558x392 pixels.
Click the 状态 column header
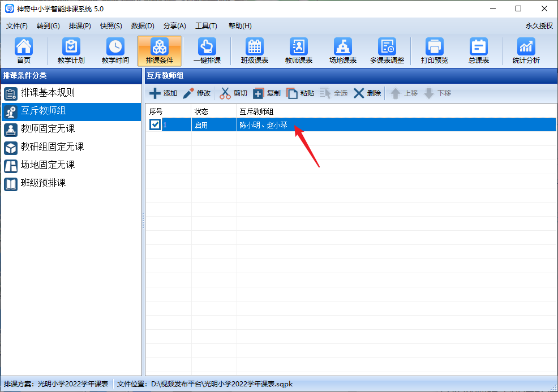pyautogui.click(x=214, y=111)
